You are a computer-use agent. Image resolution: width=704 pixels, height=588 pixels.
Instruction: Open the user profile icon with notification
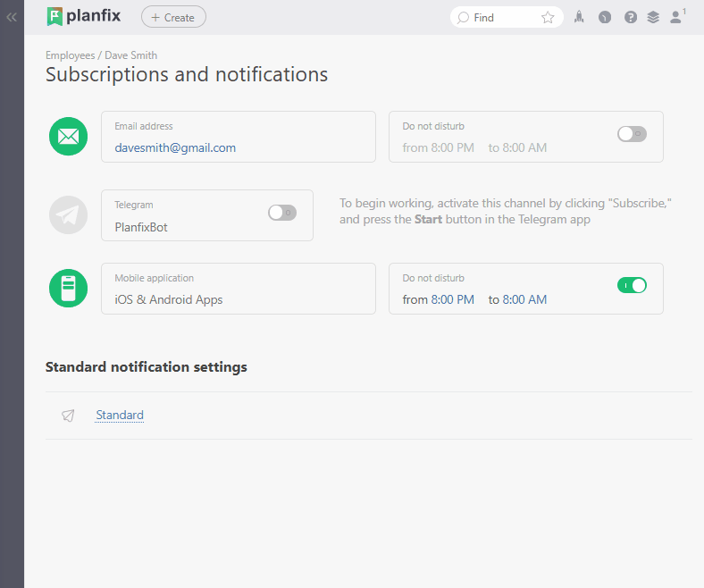click(x=677, y=17)
